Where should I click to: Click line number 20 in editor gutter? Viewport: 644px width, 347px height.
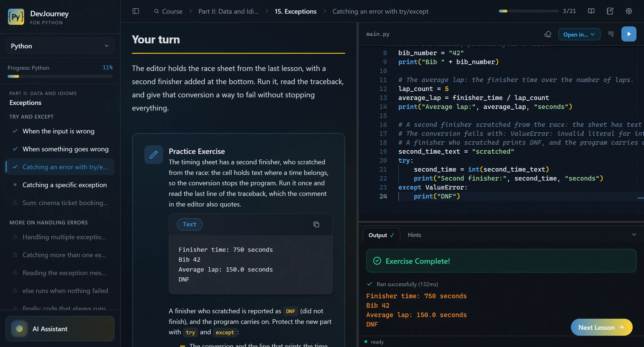[383, 161]
